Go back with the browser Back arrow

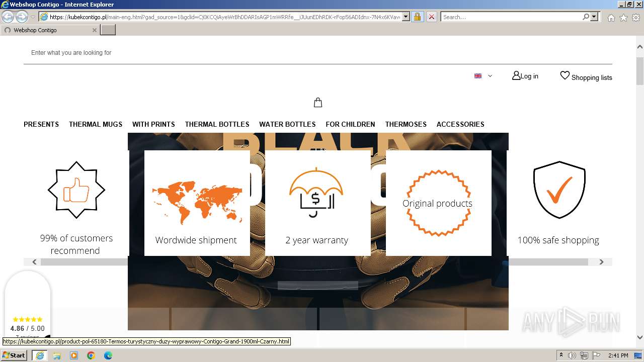click(x=8, y=17)
